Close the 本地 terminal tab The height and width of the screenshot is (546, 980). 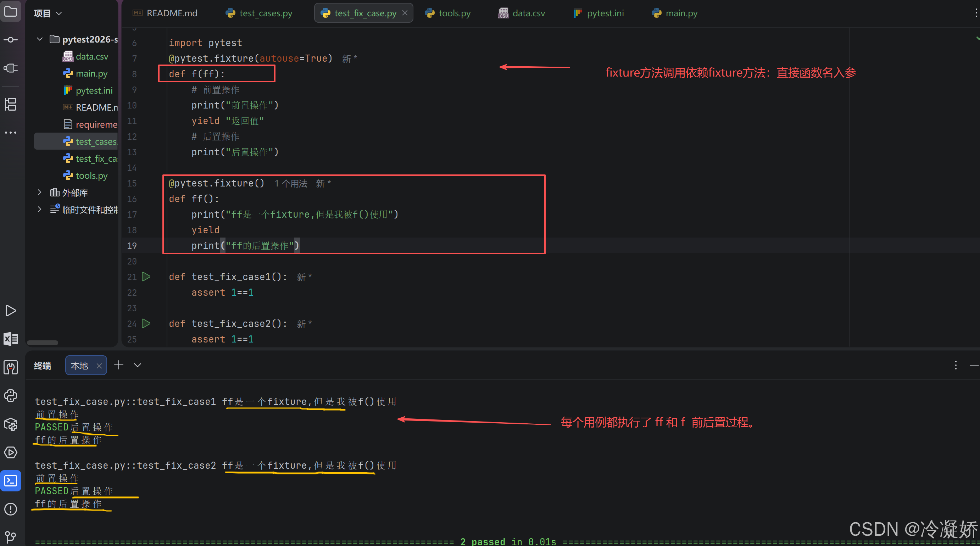[99, 366]
